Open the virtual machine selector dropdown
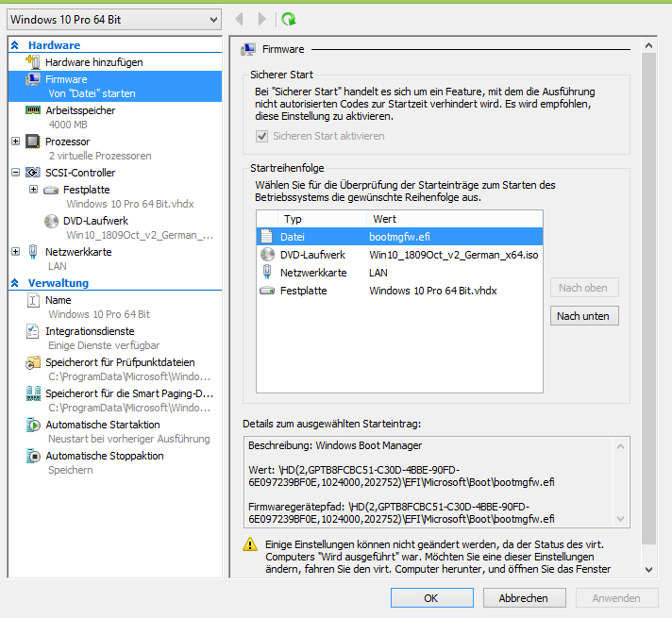 pos(114,20)
